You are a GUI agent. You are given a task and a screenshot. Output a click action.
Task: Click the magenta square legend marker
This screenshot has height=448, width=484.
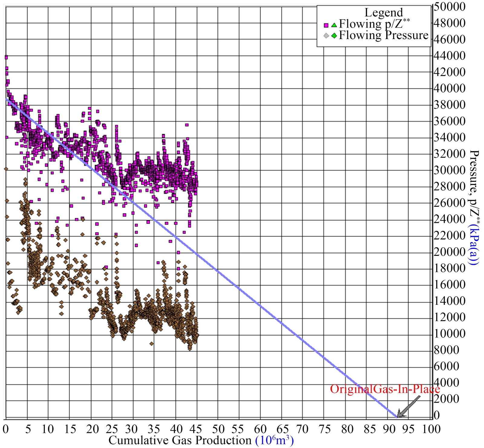[326, 25]
